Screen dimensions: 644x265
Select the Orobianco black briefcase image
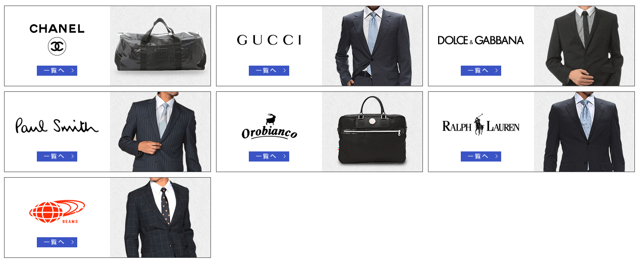pos(372,132)
